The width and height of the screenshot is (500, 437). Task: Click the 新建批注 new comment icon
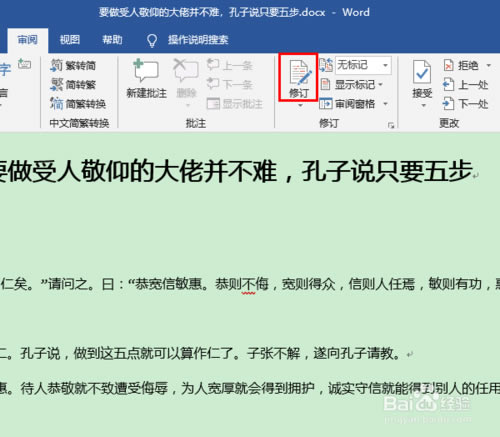point(146,71)
